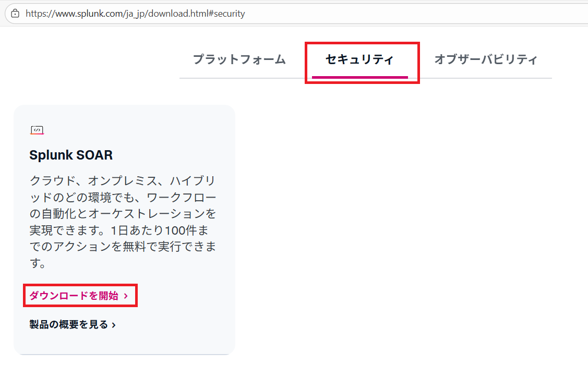Open the 製品の概要を見る link

[x=69, y=324]
